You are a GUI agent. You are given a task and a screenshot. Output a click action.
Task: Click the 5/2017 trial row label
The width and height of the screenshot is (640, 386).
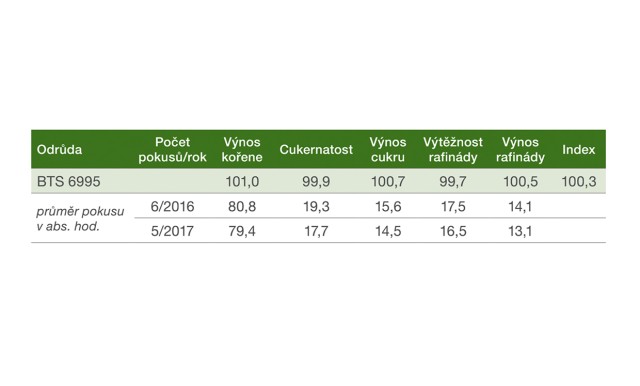point(172,231)
